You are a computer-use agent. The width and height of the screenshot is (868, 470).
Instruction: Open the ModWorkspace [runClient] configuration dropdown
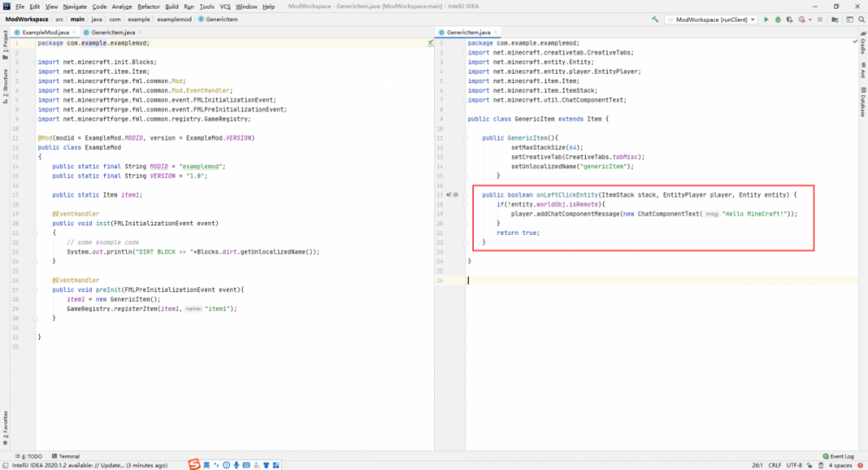pos(712,19)
